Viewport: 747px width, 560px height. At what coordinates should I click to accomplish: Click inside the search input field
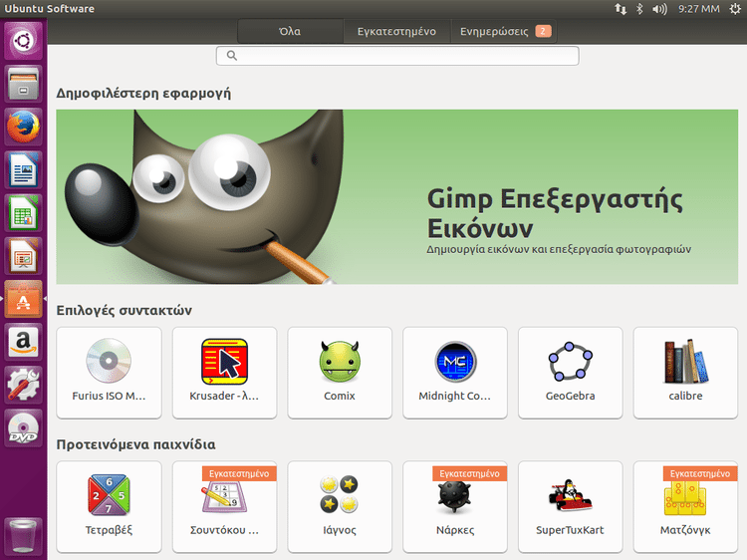click(x=397, y=56)
